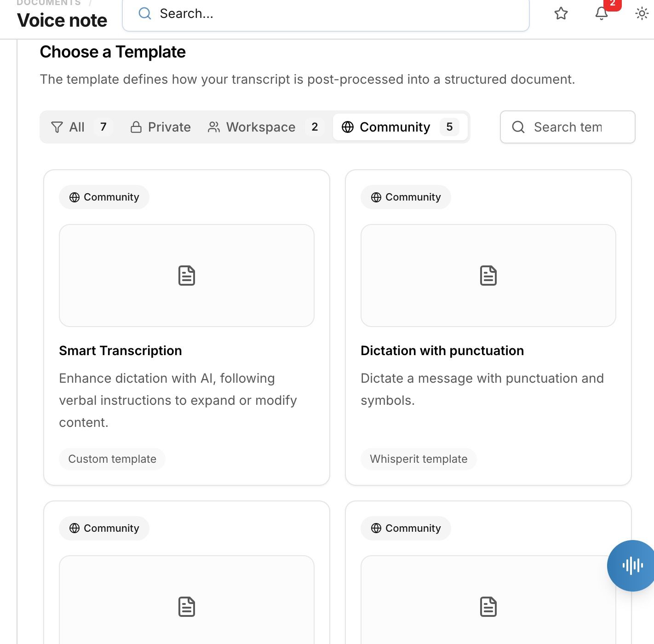Viewport: 654px width, 644px height.
Task: Click the Search templates input field
Action: [568, 127]
